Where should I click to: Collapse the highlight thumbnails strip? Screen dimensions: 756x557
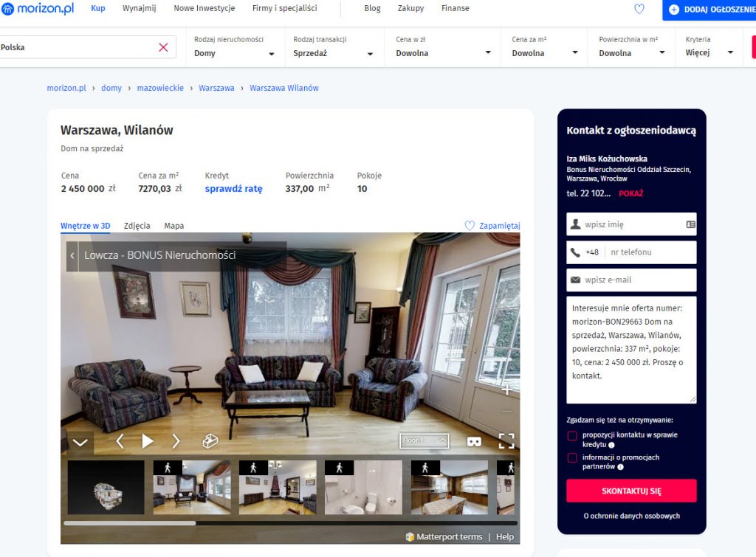(x=80, y=443)
